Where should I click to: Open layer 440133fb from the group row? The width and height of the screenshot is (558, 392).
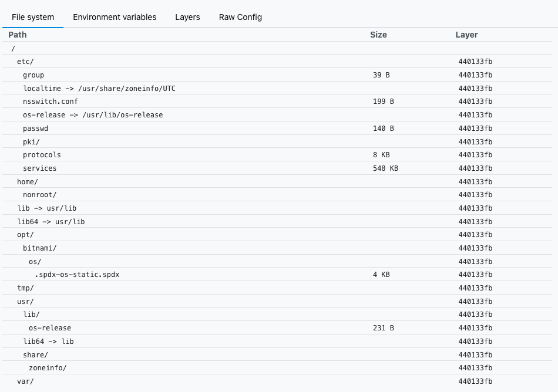[x=475, y=75]
